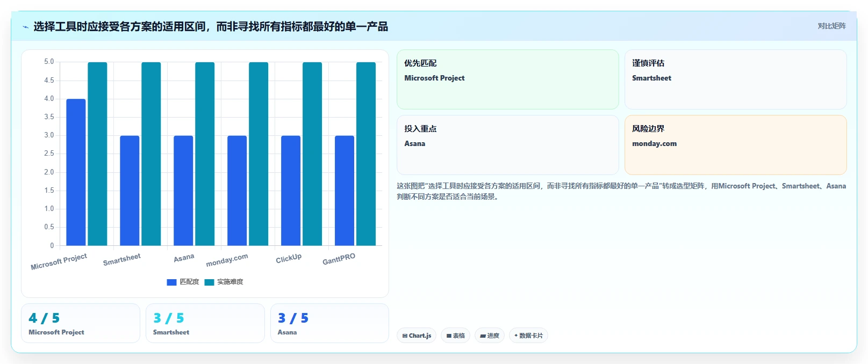
Task: Open the 优先匹配 Microsoft Project card
Action: 508,79
